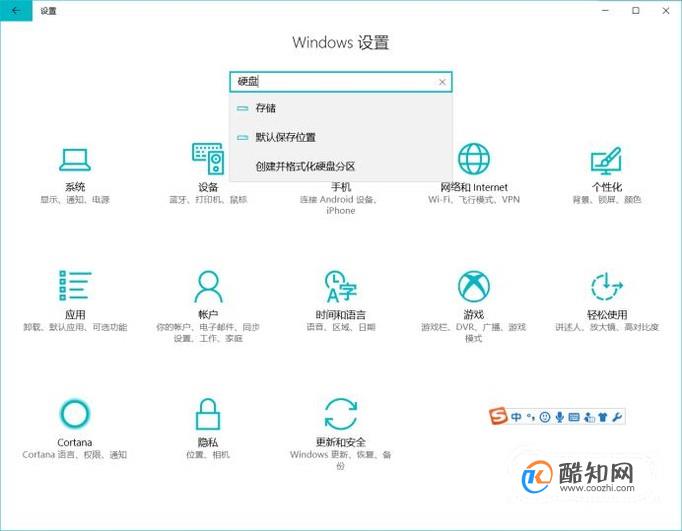This screenshot has width=682, height=531.
Task: Click '位置、相机' description under 隐私
Action: pos(208,455)
